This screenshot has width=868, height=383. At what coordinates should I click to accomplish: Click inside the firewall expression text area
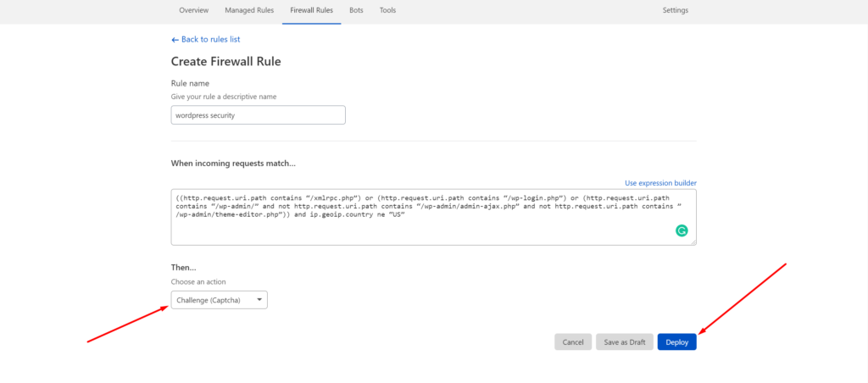point(433,217)
